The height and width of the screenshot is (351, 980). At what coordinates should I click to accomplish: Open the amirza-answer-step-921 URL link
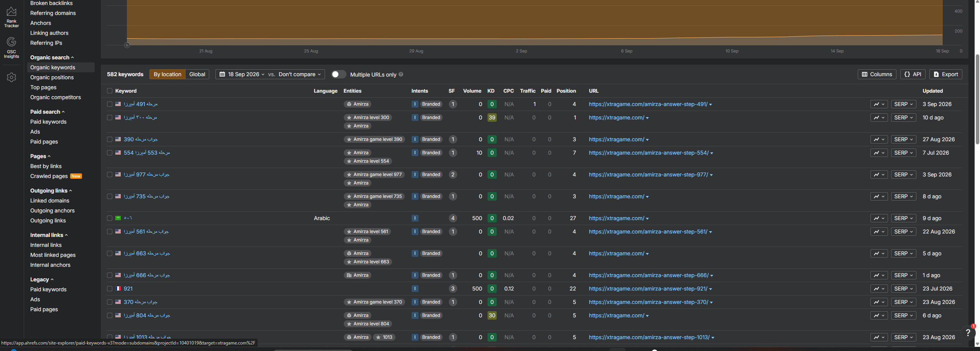point(648,289)
